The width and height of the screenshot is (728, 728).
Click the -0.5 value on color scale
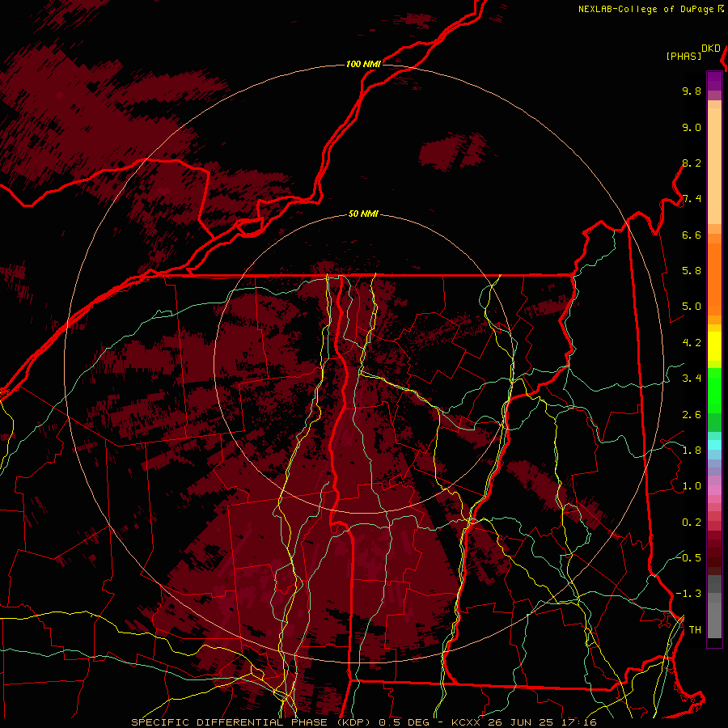click(689, 557)
